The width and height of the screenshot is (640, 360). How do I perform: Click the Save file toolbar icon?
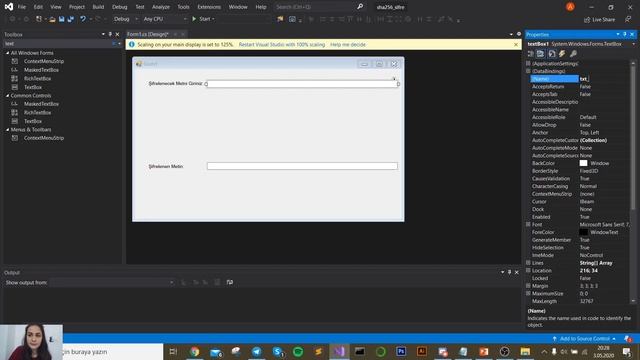(61, 19)
